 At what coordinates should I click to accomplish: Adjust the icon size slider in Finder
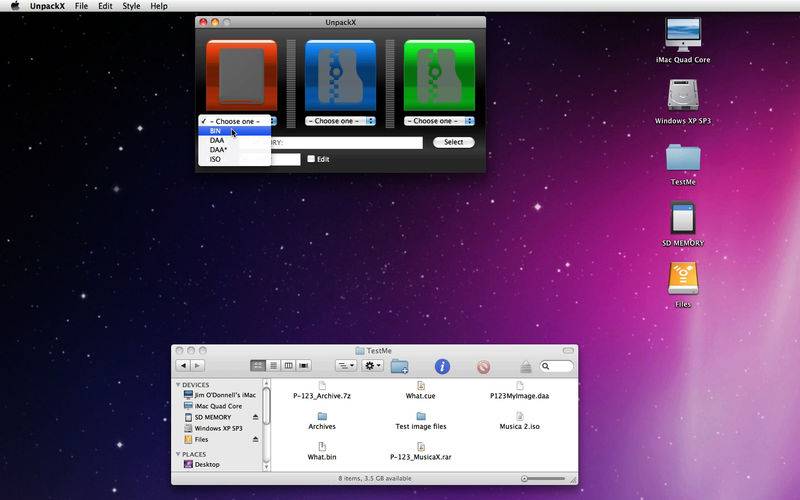[544, 479]
